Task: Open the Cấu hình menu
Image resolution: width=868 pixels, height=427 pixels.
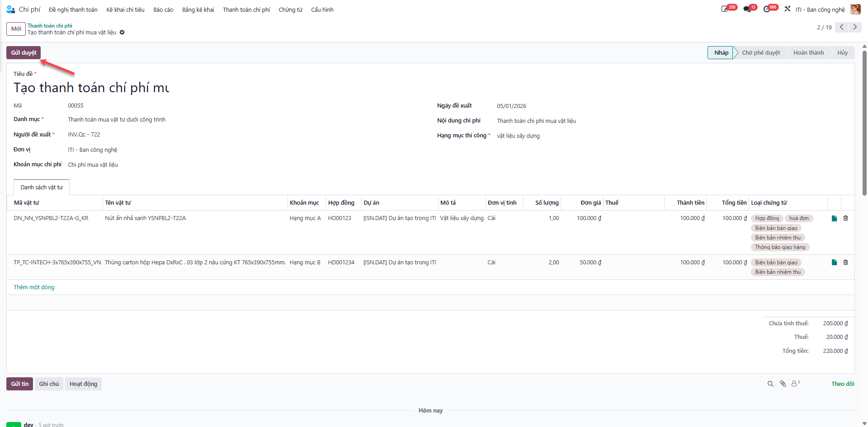Action: click(322, 9)
